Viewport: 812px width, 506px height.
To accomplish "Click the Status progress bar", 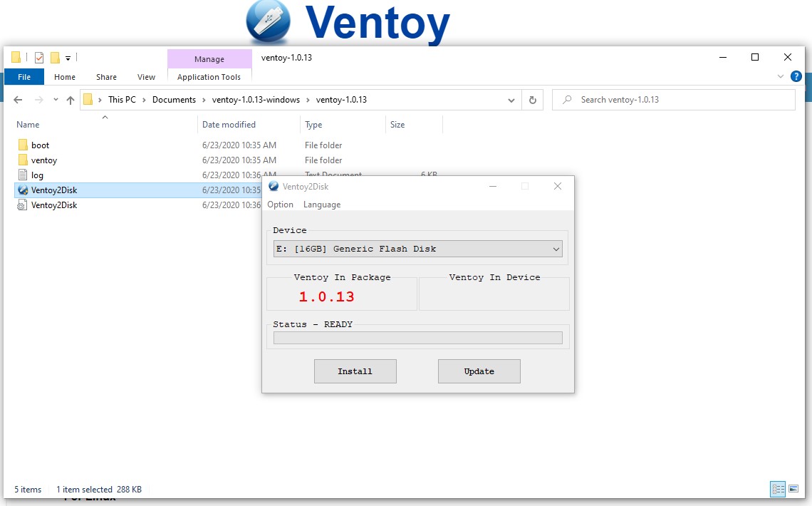I will tap(417, 338).
